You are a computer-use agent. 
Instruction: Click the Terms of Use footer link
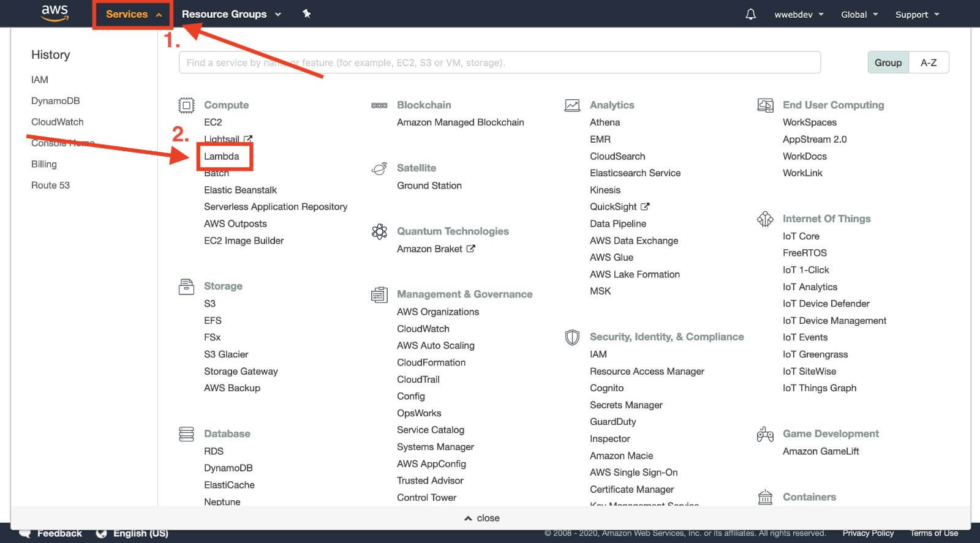click(x=934, y=533)
